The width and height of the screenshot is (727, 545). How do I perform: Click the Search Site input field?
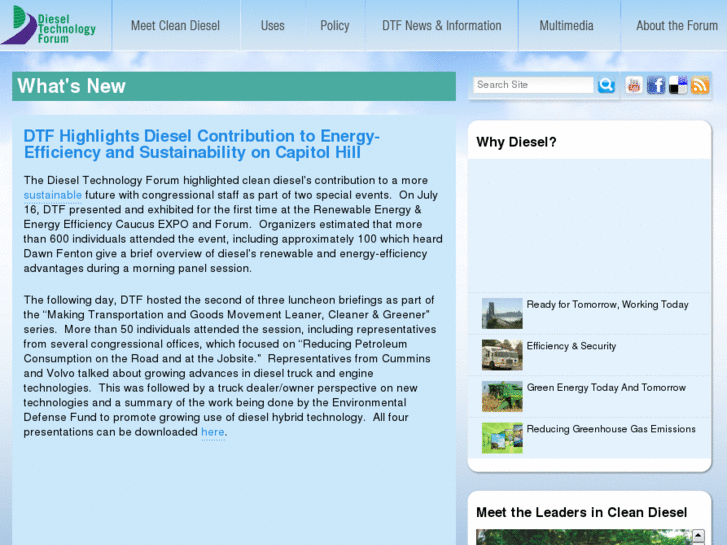click(533, 85)
